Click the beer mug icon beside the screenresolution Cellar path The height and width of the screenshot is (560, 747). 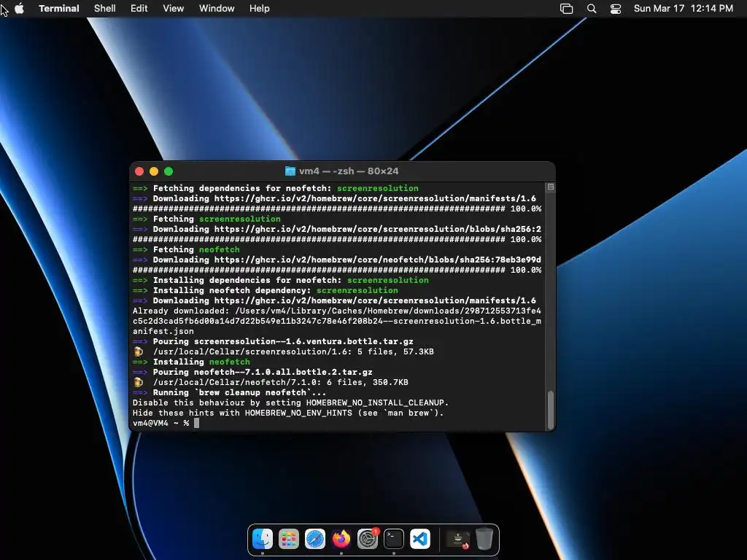[x=138, y=351]
